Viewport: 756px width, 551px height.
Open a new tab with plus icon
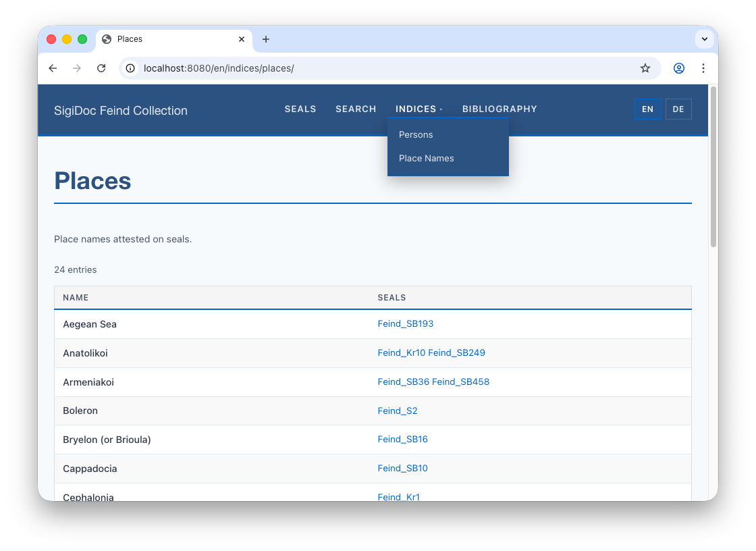pyautogui.click(x=266, y=39)
